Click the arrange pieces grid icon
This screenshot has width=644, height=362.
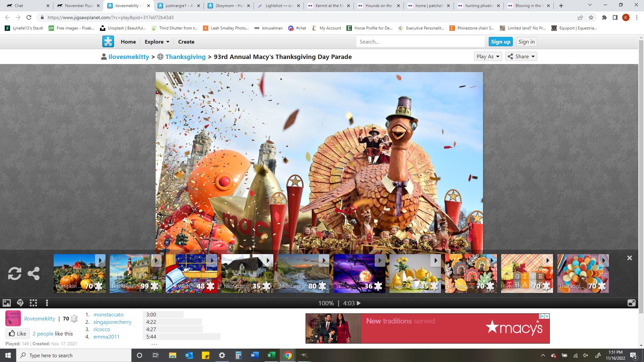pos(33,303)
